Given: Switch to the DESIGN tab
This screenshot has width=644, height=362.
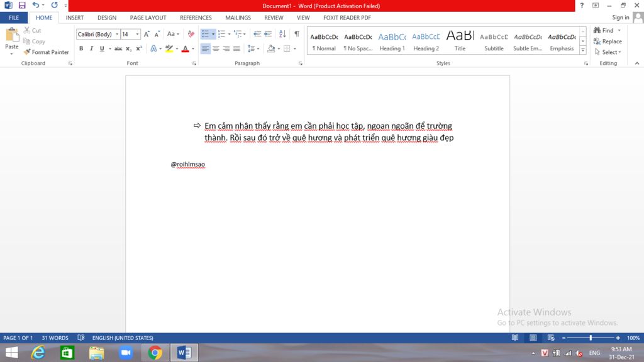Looking at the screenshot, I should pos(107,18).
